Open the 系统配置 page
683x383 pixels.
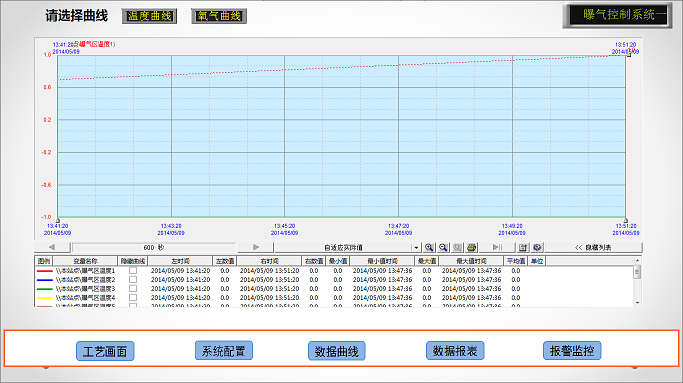[223, 350]
